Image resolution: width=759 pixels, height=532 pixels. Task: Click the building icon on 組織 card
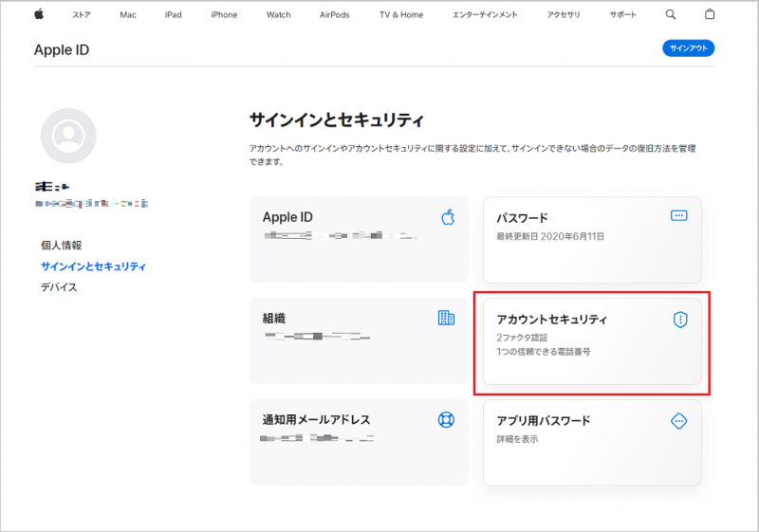coord(446,318)
